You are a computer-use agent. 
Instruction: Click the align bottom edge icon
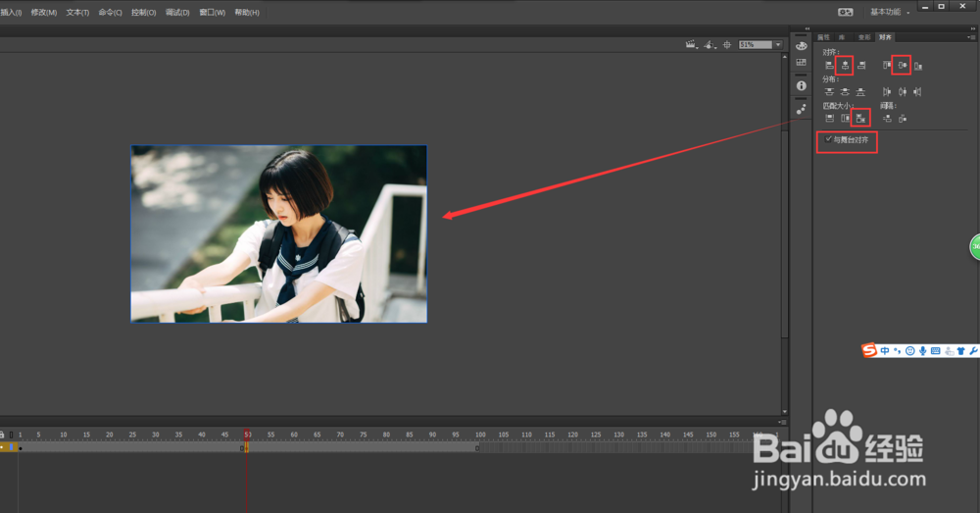click(x=918, y=65)
